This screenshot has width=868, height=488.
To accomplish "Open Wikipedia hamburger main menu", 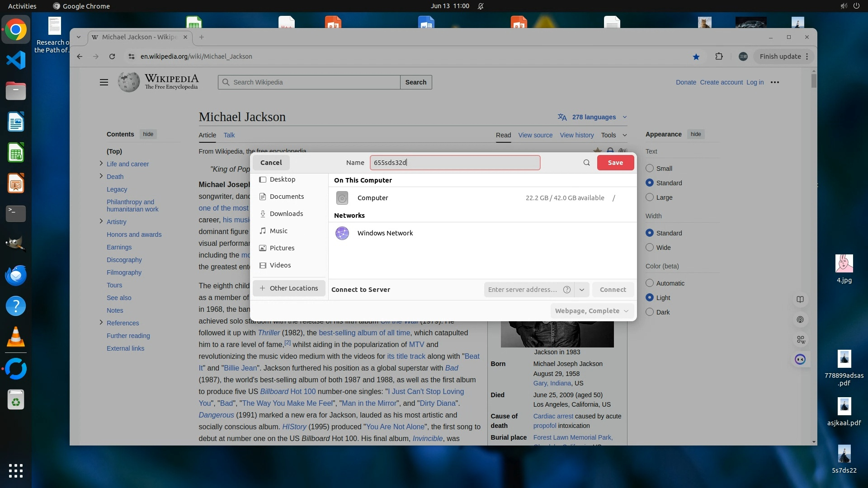I will tap(104, 82).
